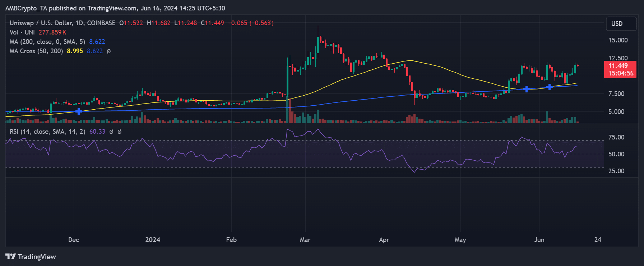Viewport: 644px width, 266px height.
Task: Click the 12.500 price axis label
Action: coord(618,58)
